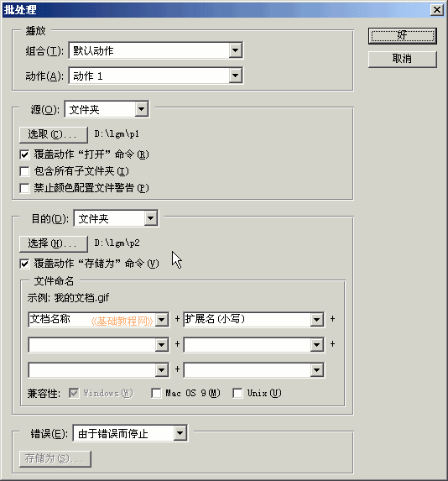Screen dimensions: 448x481
Task: Open the 错误 dropdown showing 由于错误而停止
Action: [x=130, y=433]
